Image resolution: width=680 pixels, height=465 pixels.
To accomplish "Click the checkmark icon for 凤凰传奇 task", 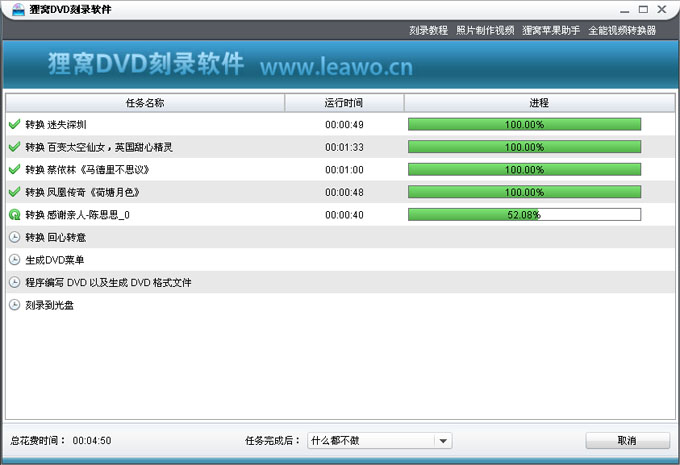I will 14,192.
